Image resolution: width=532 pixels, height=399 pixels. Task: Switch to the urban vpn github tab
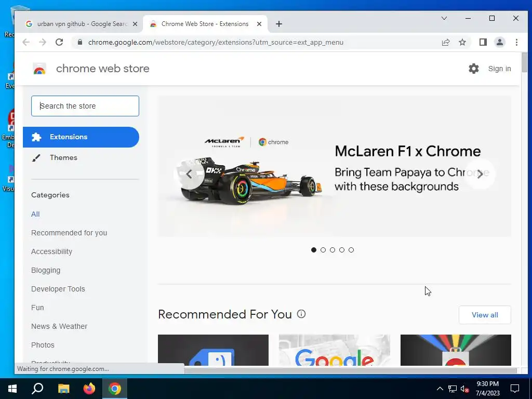coord(82,24)
